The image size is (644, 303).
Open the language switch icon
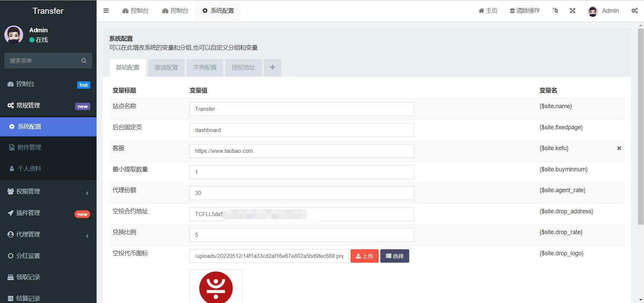(x=555, y=11)
